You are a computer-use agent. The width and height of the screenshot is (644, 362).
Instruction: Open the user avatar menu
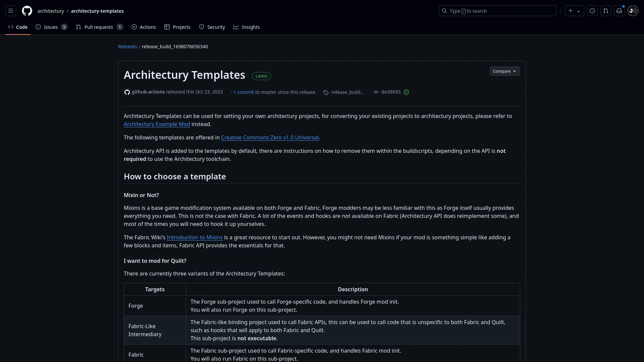point(633,11)
